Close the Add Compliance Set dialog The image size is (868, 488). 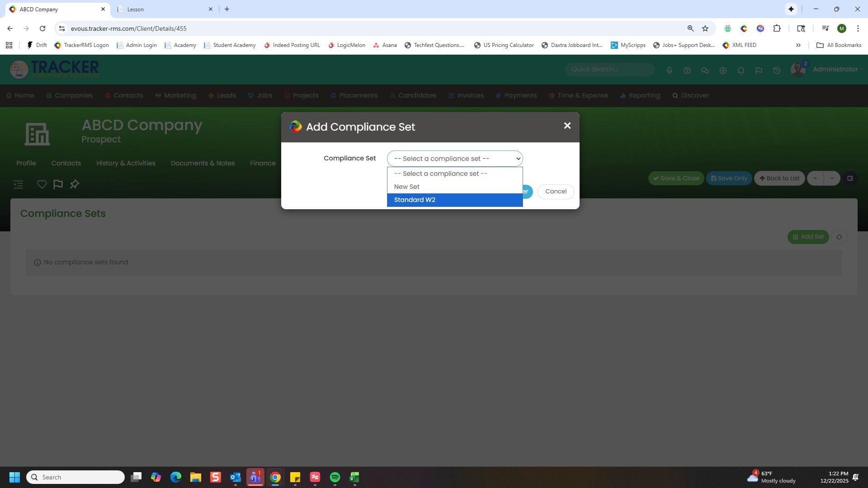click(x=567, y=126)
